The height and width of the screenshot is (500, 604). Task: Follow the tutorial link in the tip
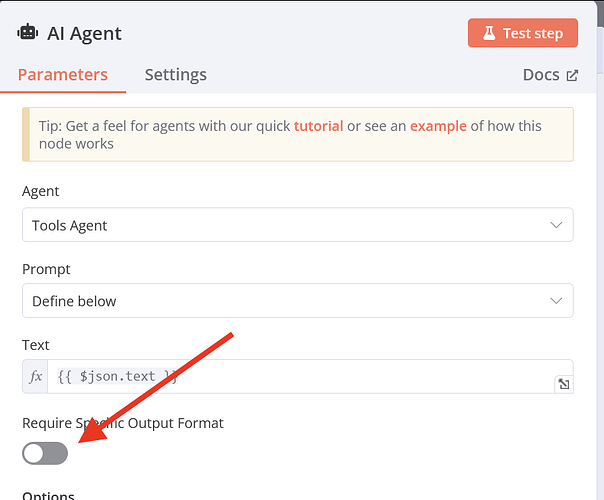(x=318, y=126)
